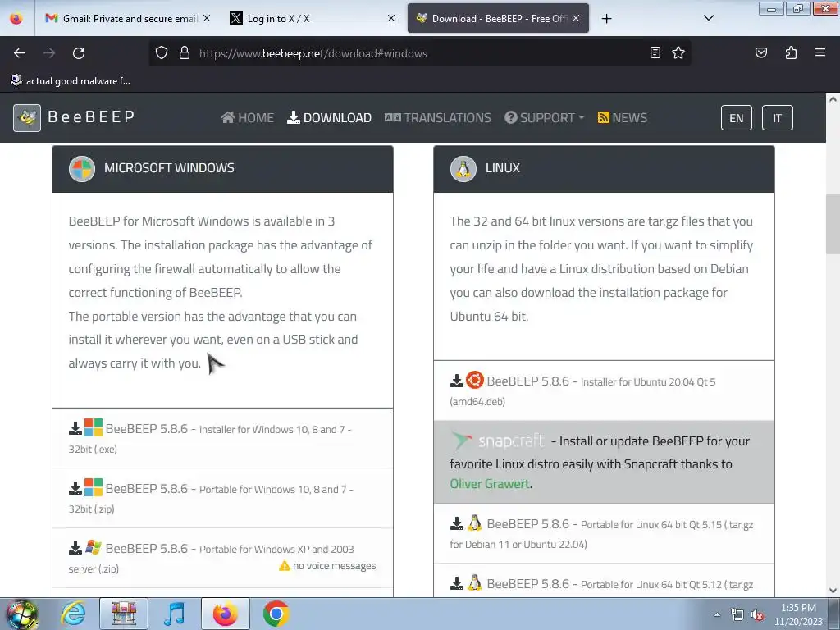Open Google Chrome from taskbar
The image size is (840, 630).
tap(276, 614)
